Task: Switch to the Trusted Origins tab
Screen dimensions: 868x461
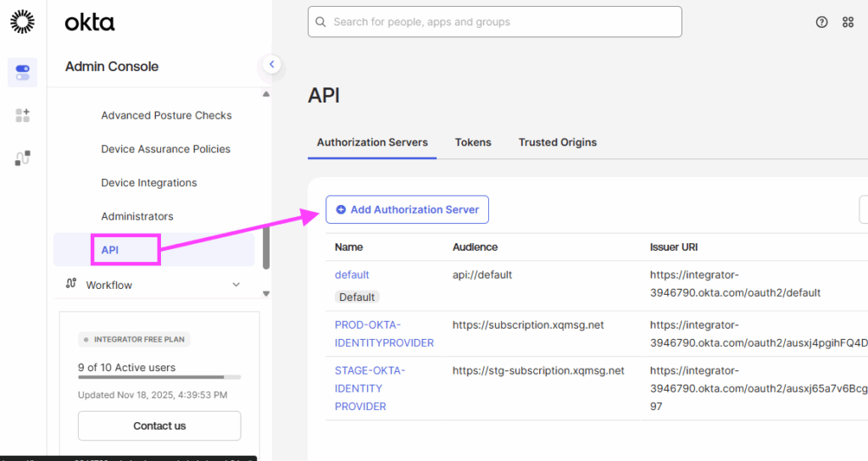Action: tap(558, 142)
